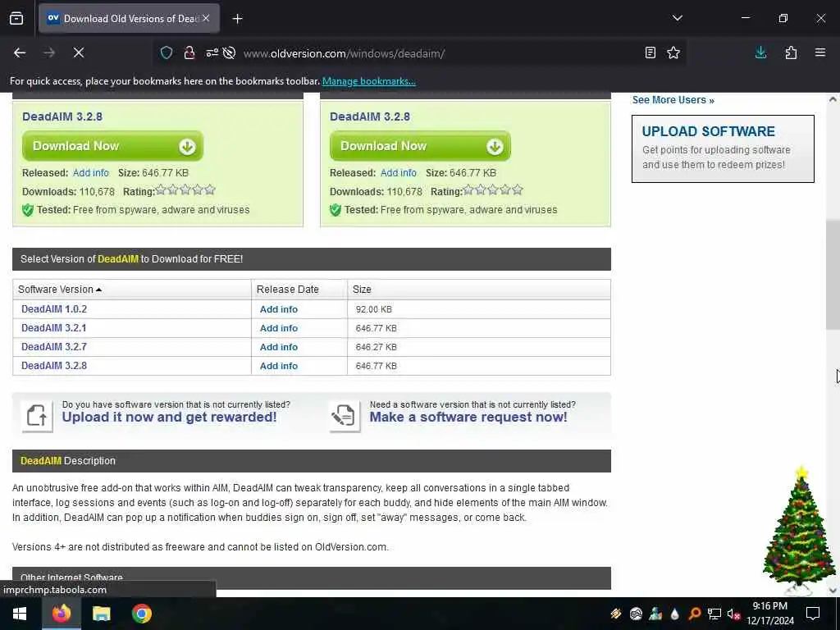Follow the See More Users link

point(673,100)
